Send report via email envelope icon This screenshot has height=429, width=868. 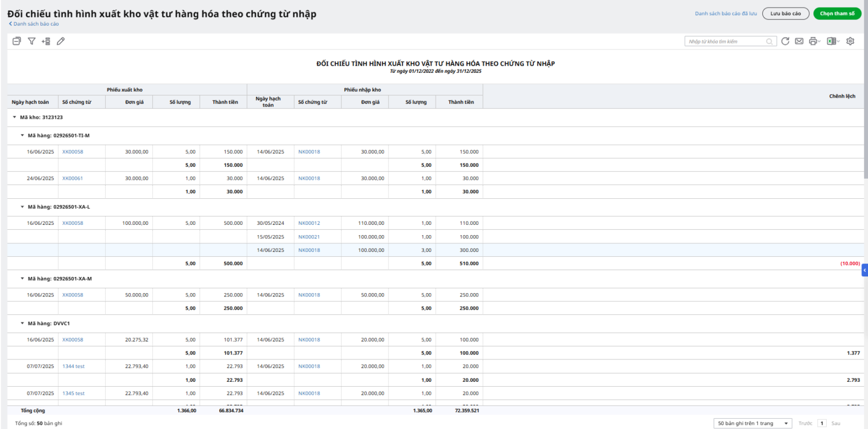(x=799, y=41)
